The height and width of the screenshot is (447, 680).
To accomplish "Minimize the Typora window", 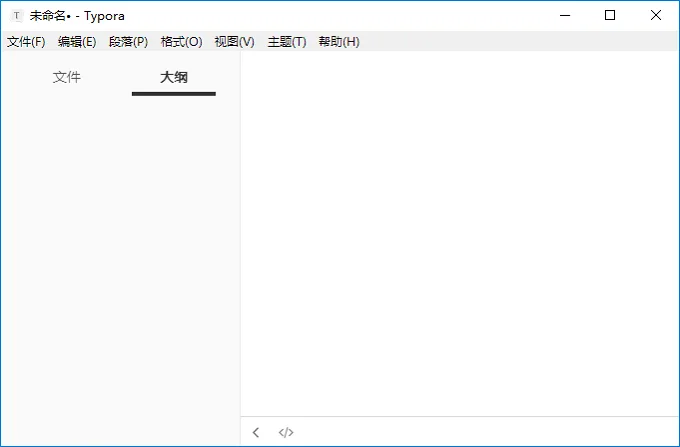I will click(x=565, y=16).
